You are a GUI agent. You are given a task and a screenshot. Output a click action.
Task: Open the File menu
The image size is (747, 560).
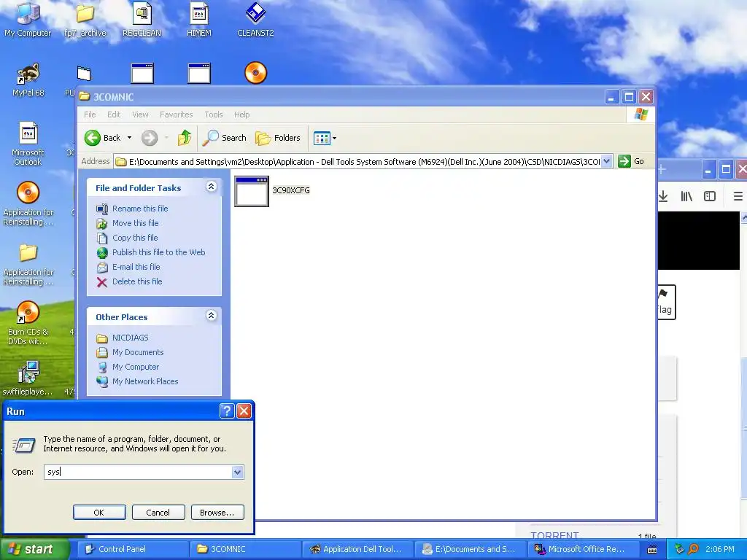(x=90, y=114)
